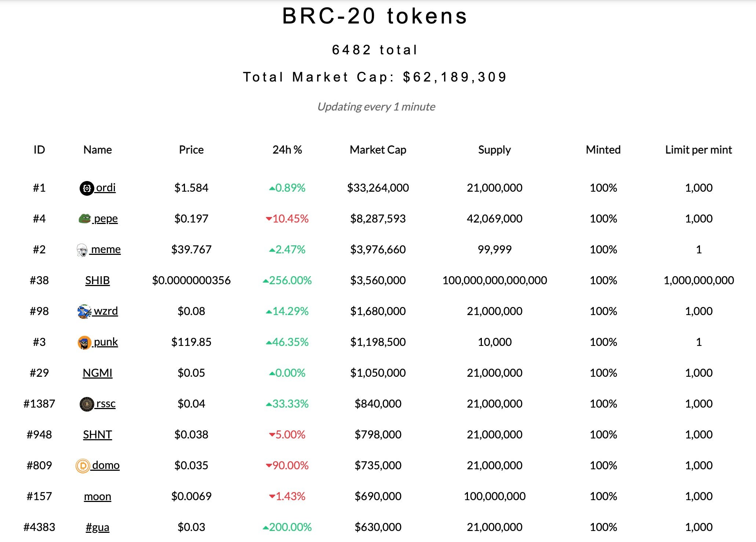Open the SHIB token link
This screenshot has height=542, width=756.
click(x=97, y=281)
